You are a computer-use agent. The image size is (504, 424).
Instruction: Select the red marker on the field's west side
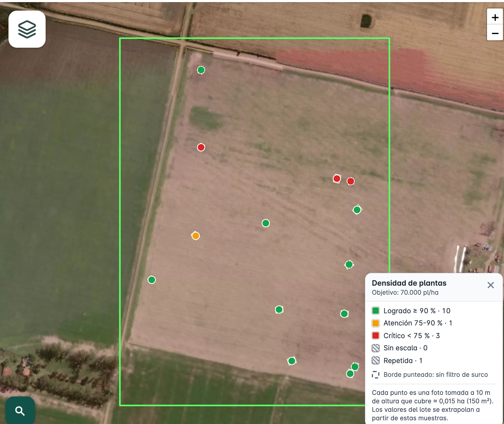click(x=201, y=147)
